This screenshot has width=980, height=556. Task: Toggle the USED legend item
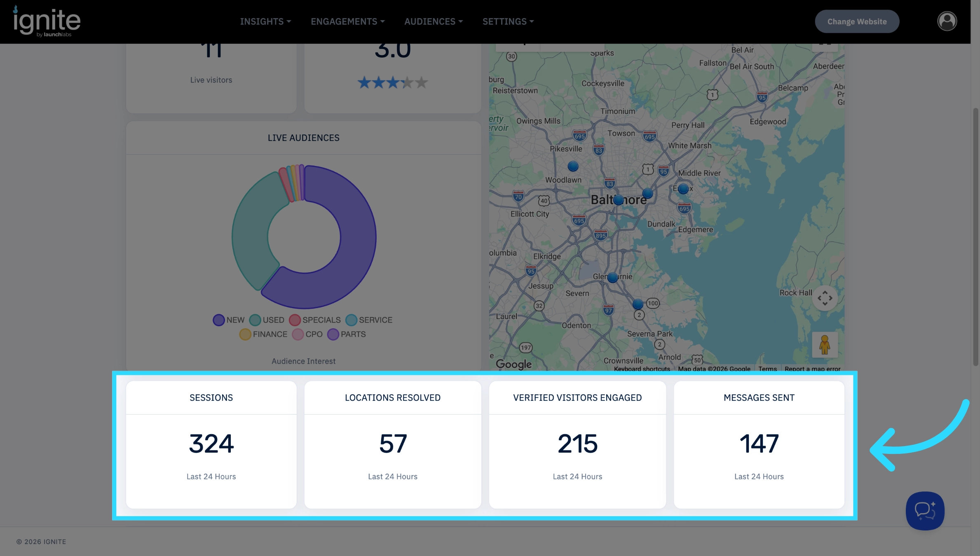(x=267, y=320)
